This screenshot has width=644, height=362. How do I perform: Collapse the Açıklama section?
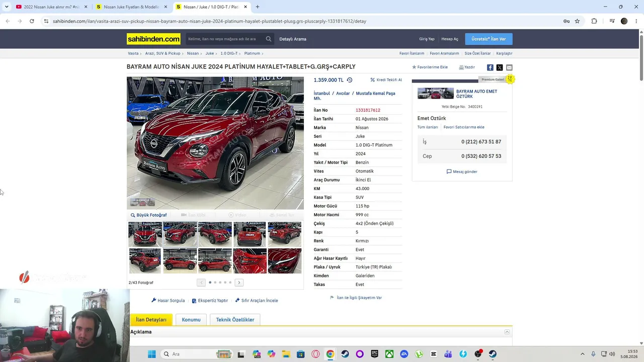click(507, 332)
